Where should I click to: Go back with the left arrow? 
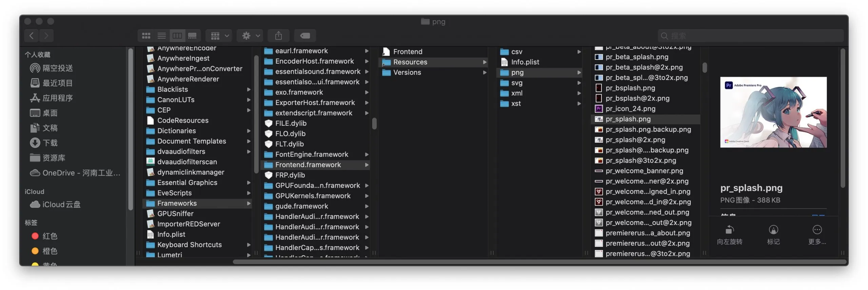coord(32,36)
